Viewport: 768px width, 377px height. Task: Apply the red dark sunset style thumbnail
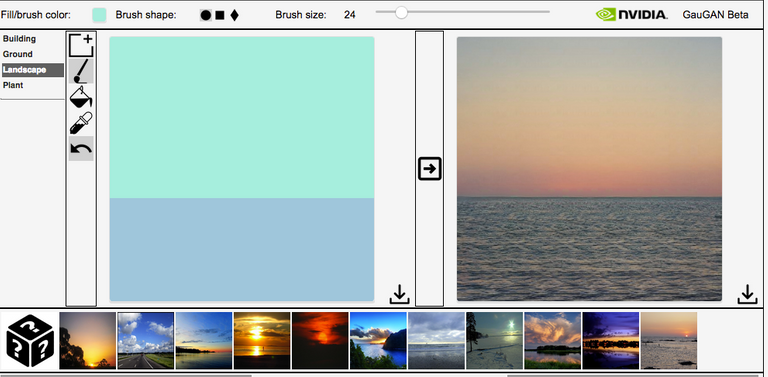[320, 341]
